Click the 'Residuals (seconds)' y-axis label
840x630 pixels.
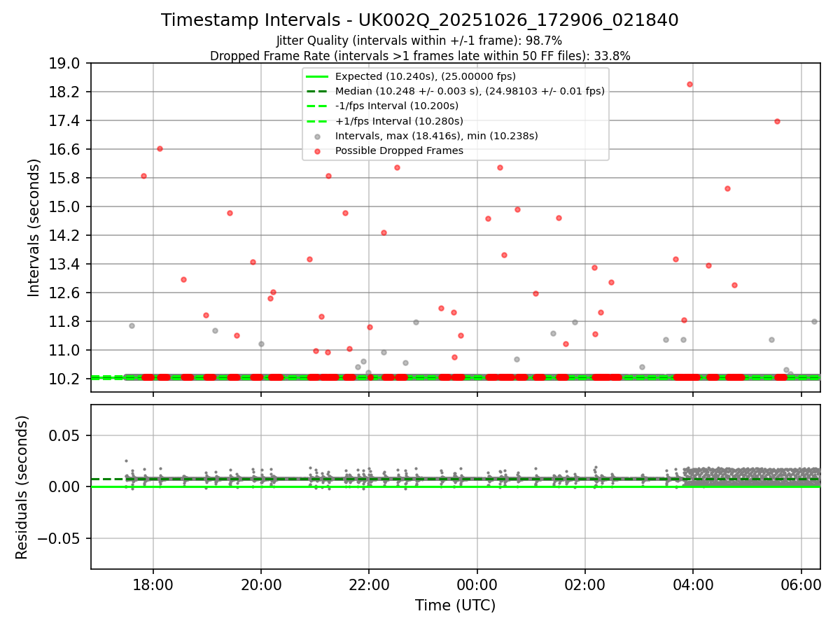(x=22, y=487)
